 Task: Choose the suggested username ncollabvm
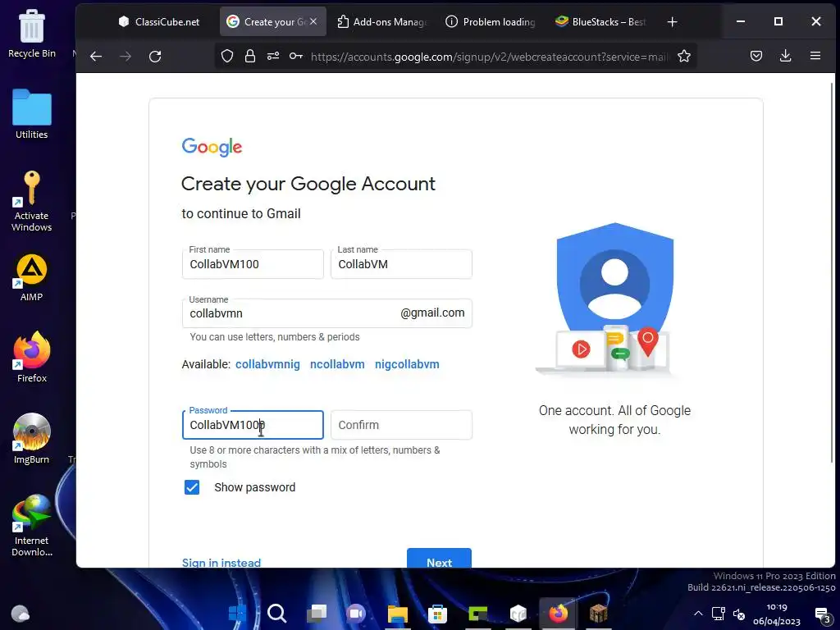click(x=337, y=364)
